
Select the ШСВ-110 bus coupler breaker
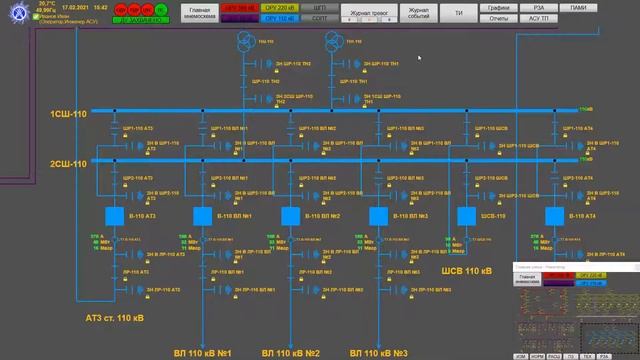tap(467, 216)
